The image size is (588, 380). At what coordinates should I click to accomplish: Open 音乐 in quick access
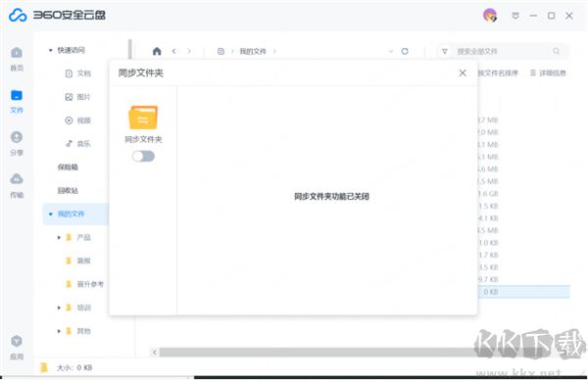[78, 144]
